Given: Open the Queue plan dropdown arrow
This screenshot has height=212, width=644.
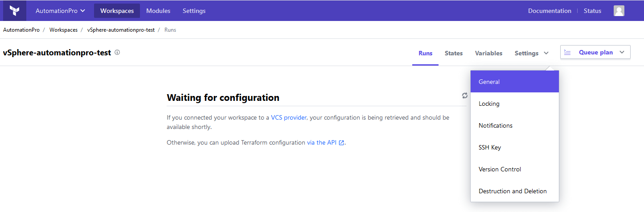Looking at the screenshot, I should 622,52.
